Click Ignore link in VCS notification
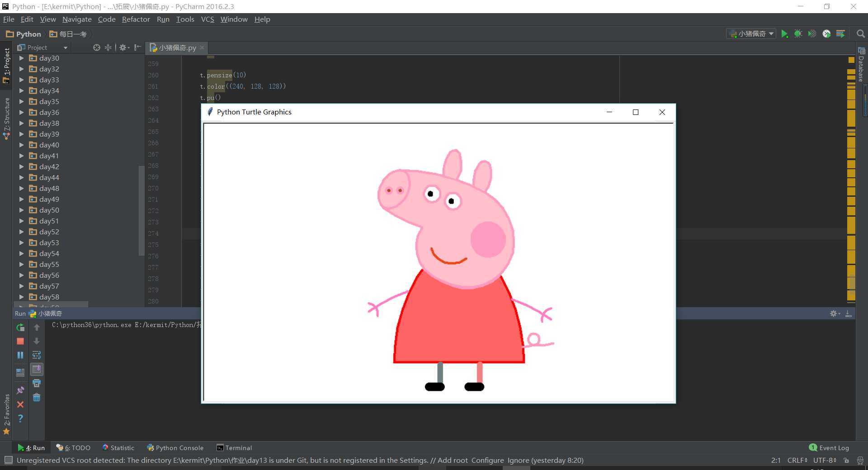 click(518, 460)
